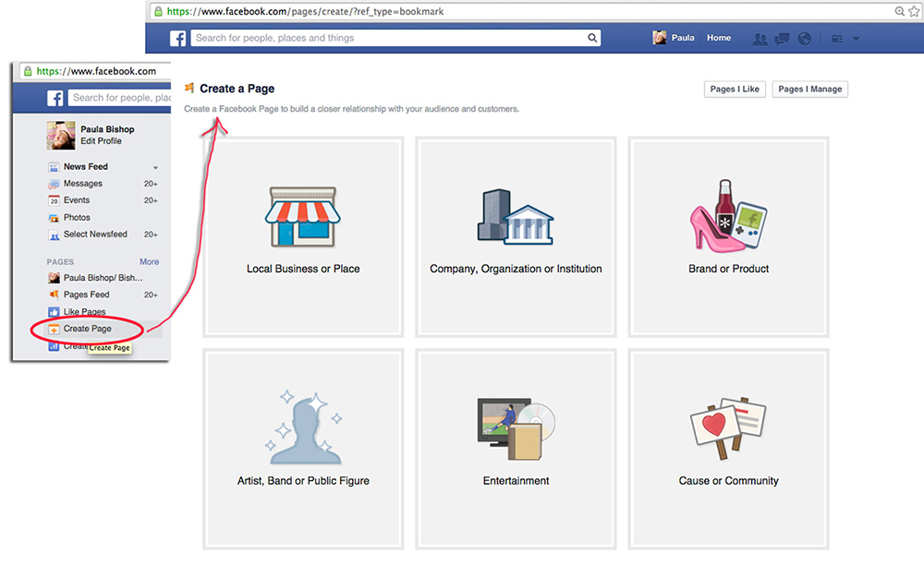Click the lock icon in the small window's address bar

coord(28,71)
